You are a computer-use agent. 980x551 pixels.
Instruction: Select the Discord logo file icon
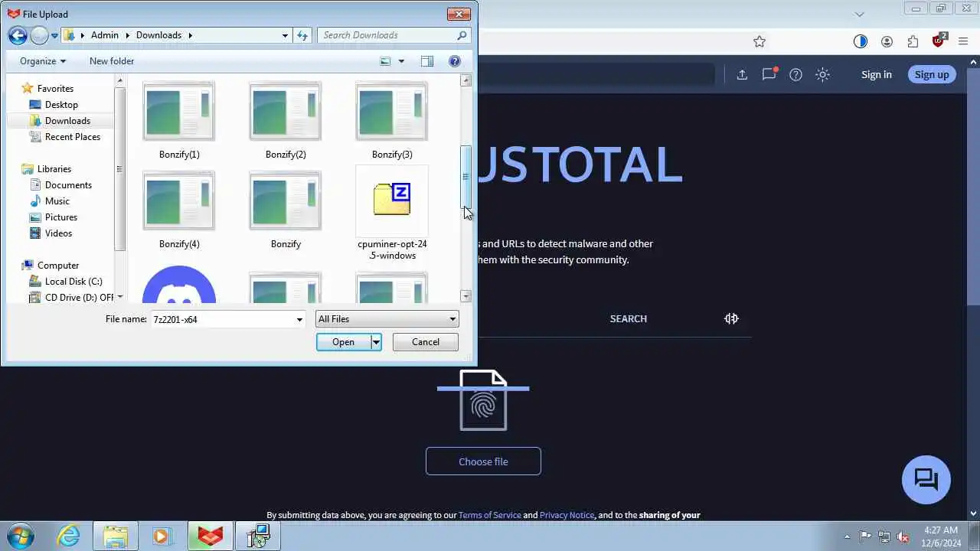point(179,285)
